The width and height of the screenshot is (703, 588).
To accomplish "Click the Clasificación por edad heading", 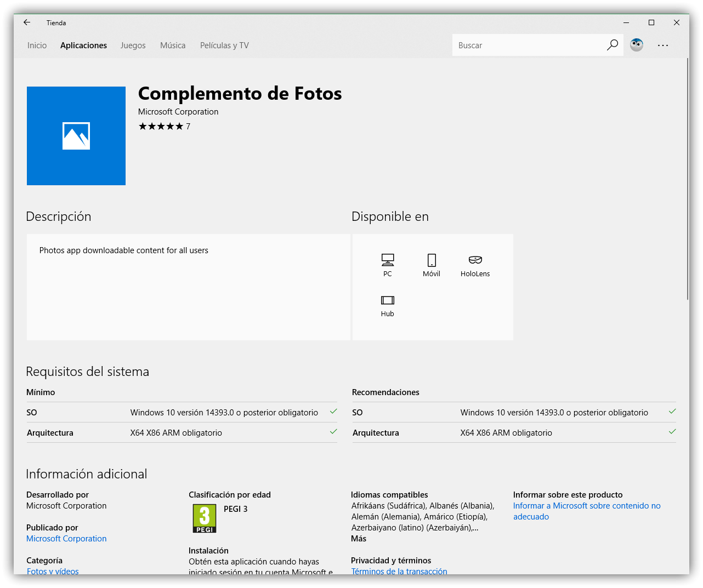I will click(230, 495).
